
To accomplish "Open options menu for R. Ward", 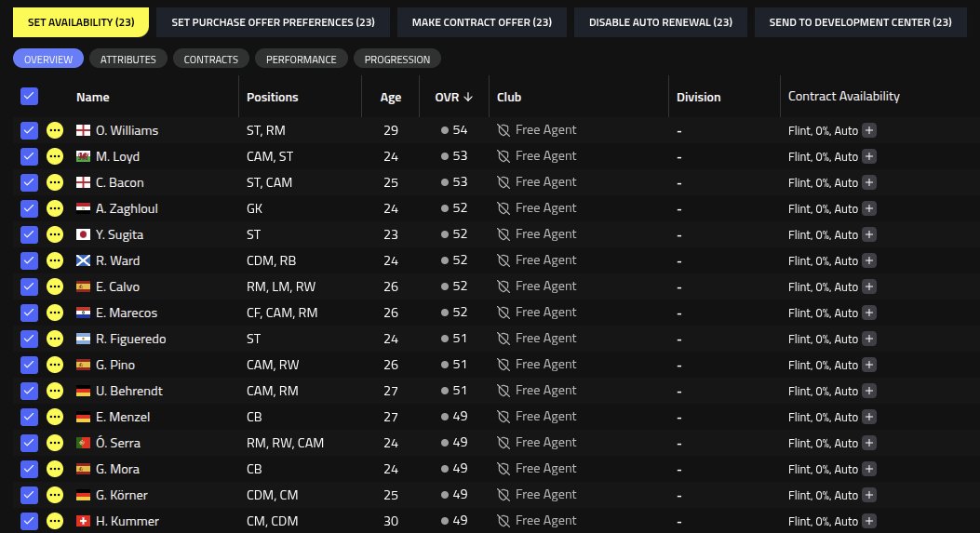I will point(55,260).
